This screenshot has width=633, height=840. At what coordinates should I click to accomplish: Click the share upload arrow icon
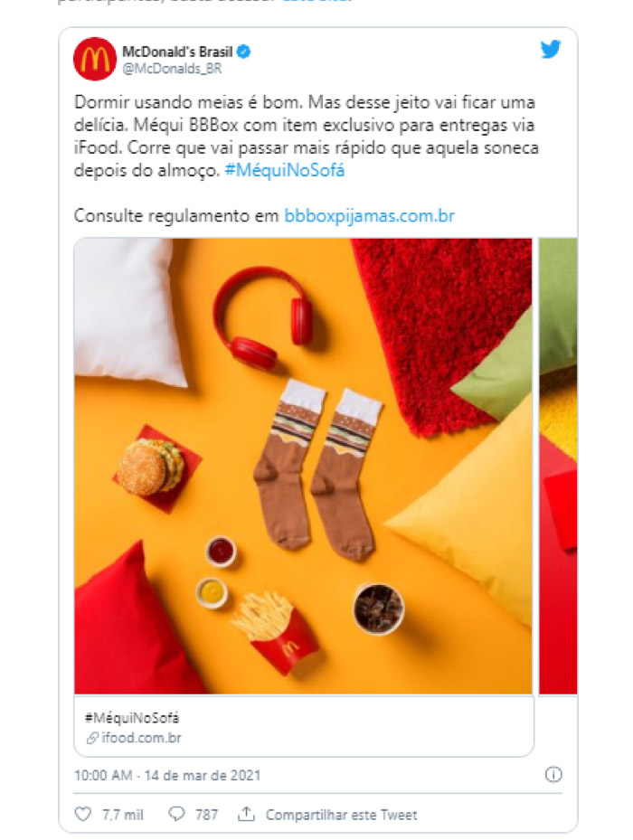coord(246,815)
